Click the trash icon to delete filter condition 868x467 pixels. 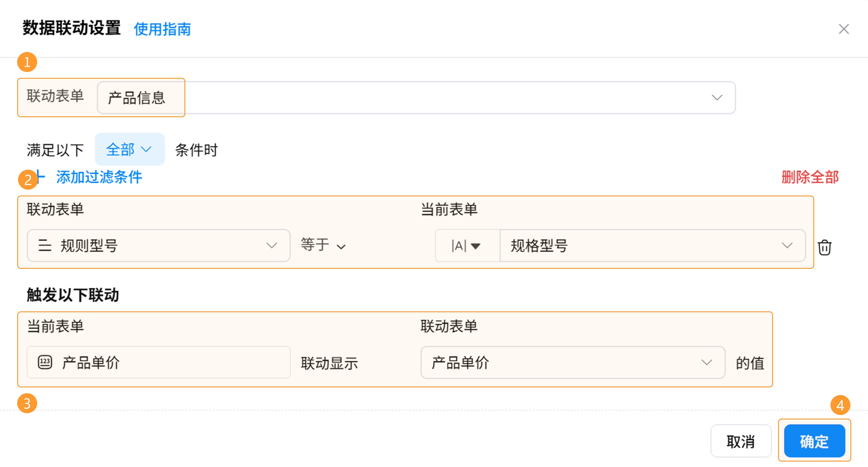[824, 248]
